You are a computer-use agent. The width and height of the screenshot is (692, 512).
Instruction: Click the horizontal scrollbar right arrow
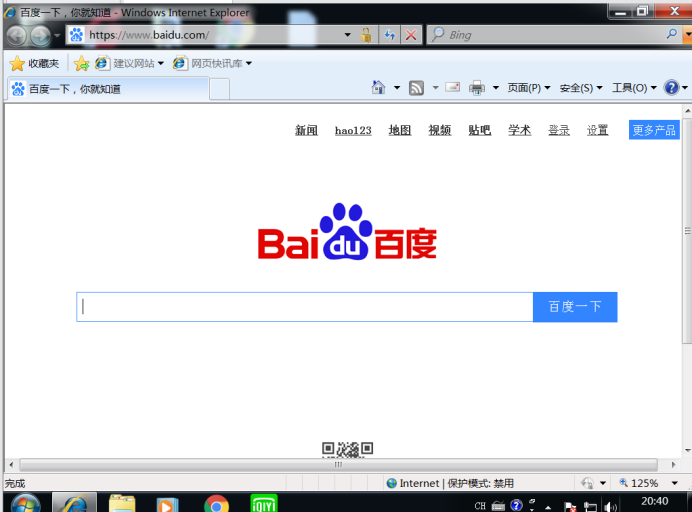pos(673,465)
